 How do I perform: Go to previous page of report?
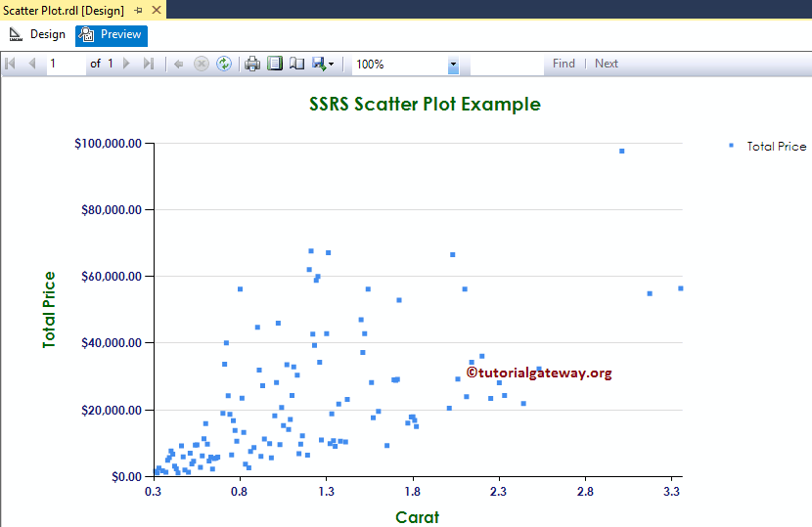tap(32, 64)
